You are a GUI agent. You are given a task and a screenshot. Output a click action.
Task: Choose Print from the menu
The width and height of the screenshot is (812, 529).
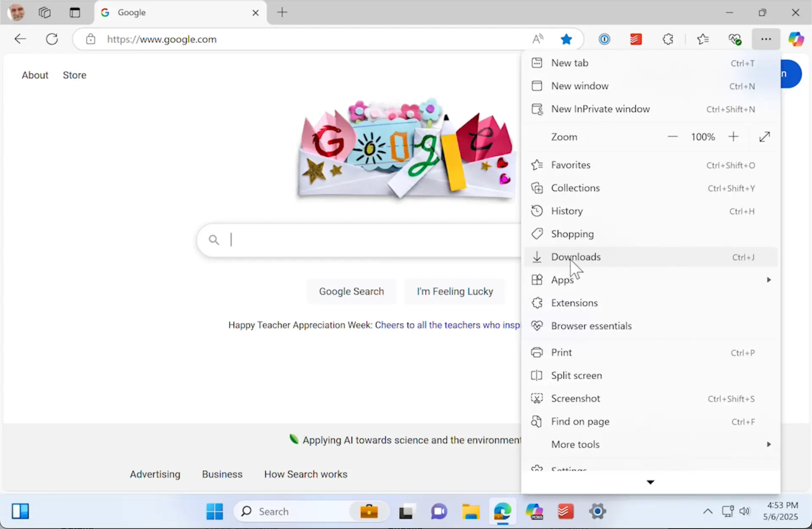coord(650,353)
